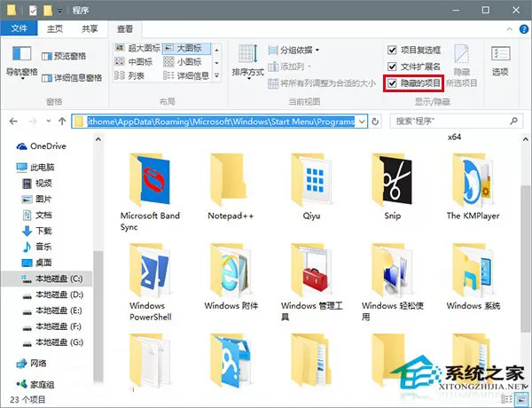
Task: Open the help question mark icon
Action: [524, 29]
